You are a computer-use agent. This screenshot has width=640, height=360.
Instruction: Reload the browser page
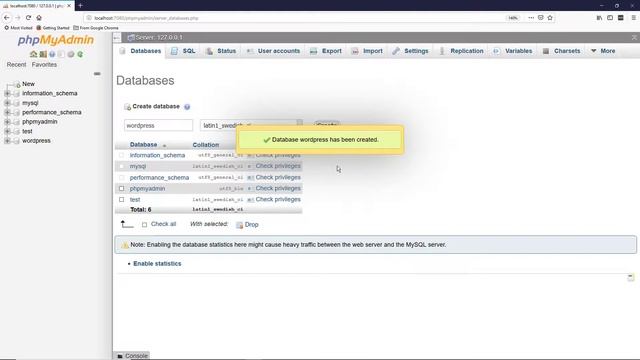[x=28, y=18]
